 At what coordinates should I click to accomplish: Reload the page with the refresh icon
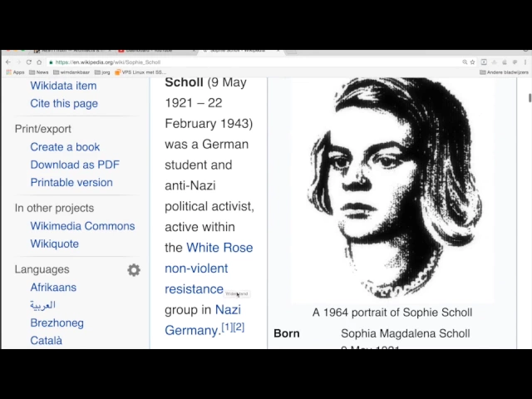[29, 62]
